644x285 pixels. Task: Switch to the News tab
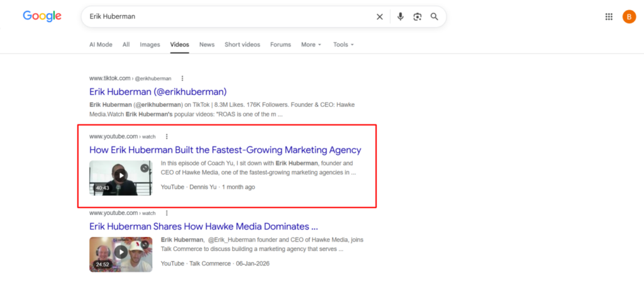[x=207, y=44]
